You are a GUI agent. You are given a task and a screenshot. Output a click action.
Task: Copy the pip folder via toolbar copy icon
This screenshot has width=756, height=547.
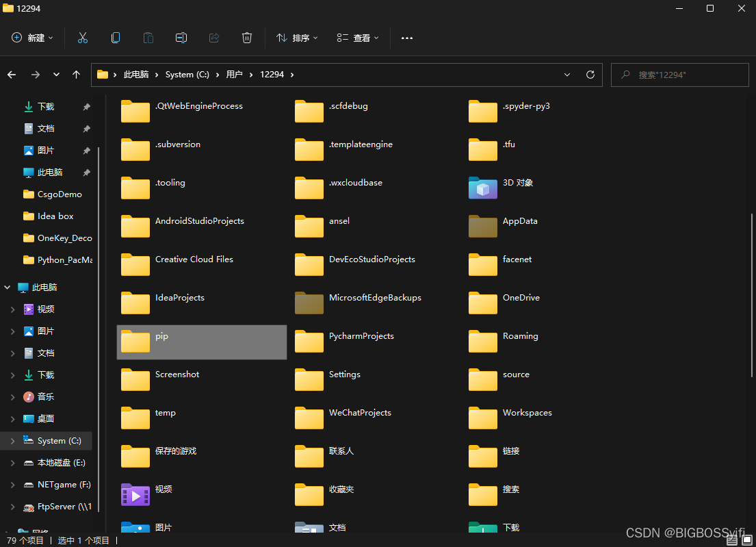coord(116,38)
